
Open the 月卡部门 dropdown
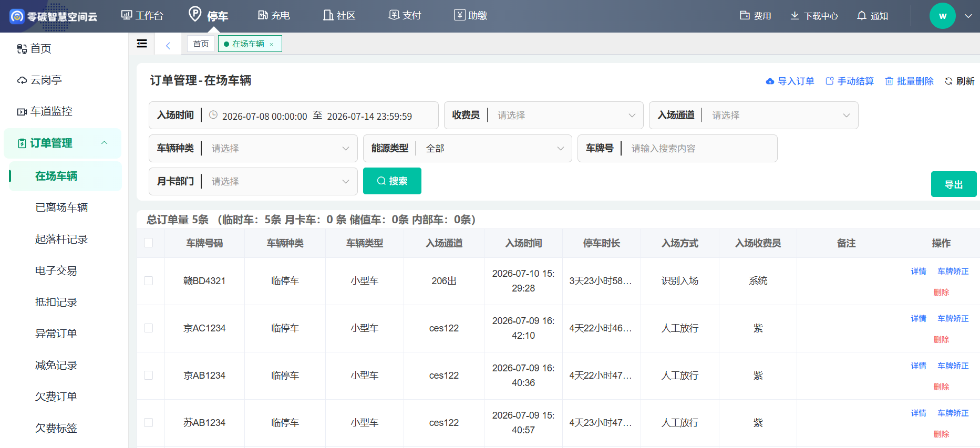coord(253,182)
